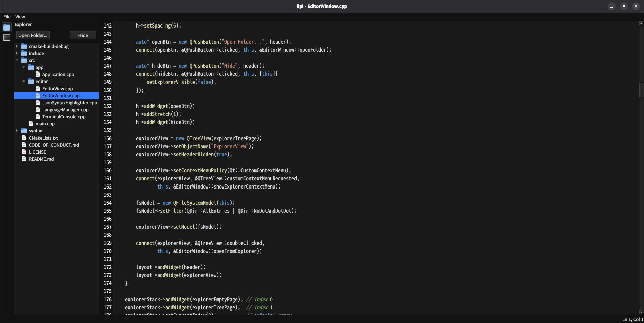
Task: Click the EditorWindow.cpp file icon
Action: point(38,96)
